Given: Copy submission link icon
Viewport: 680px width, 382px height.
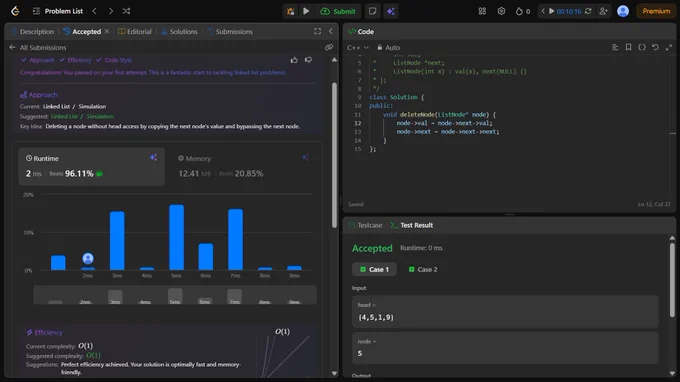Looking at the screenshot, I should [329, 47].
